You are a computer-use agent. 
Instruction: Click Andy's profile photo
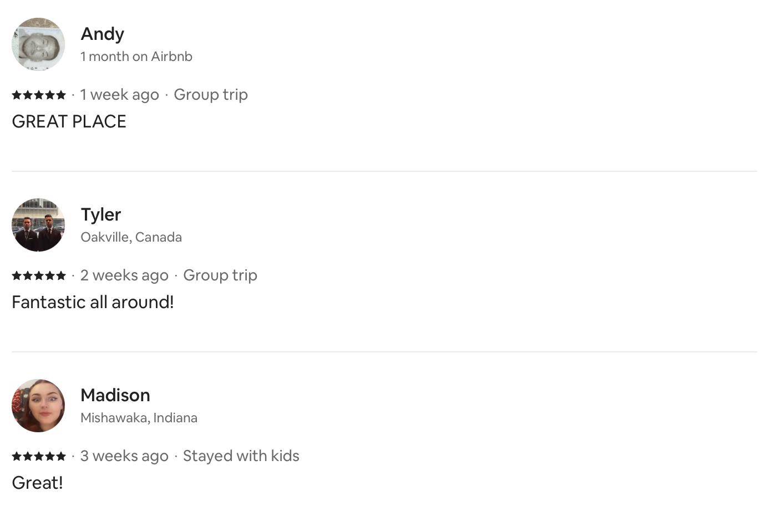38,44
